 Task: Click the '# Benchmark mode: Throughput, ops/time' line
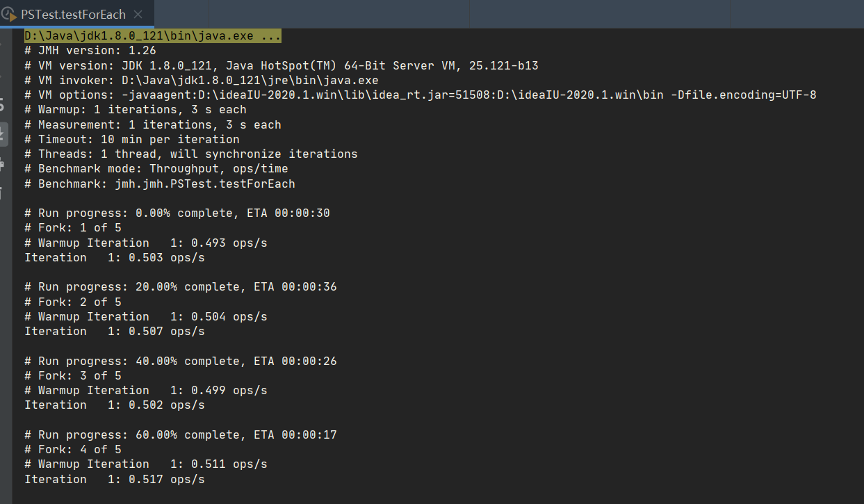tap(156, 168)
